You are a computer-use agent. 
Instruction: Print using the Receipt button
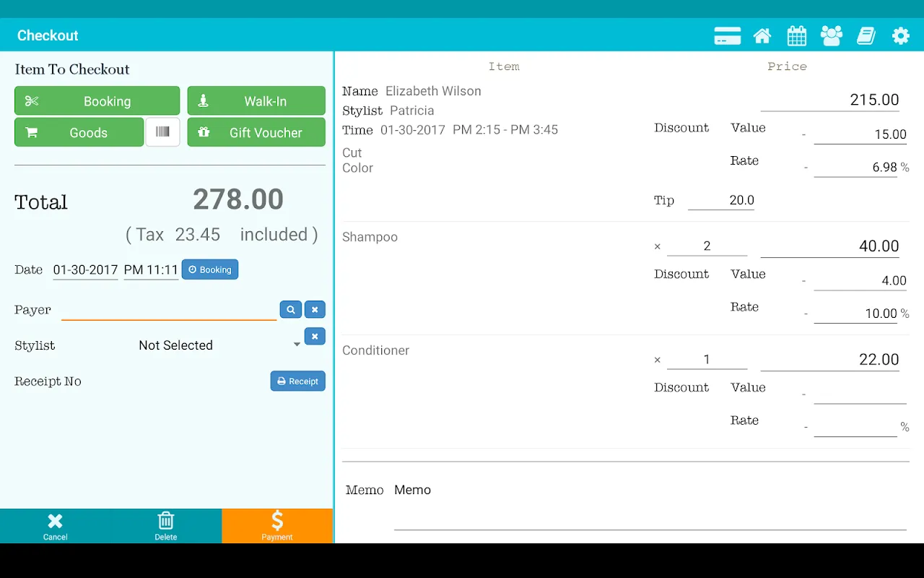pos(297,381)
